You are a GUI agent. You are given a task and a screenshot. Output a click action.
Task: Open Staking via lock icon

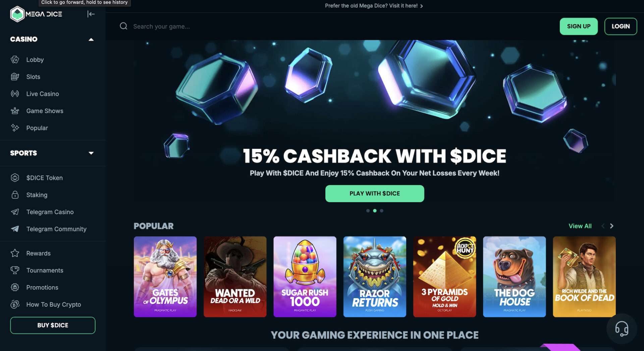(15, 195)
